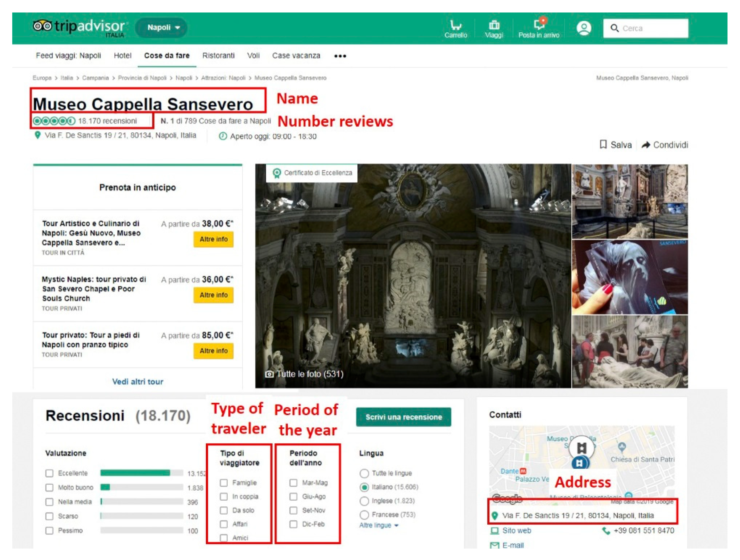Enable the Famiglie traveler type checkbox
The width and height of the screenshot is (740, 560).
click(224, 482)
